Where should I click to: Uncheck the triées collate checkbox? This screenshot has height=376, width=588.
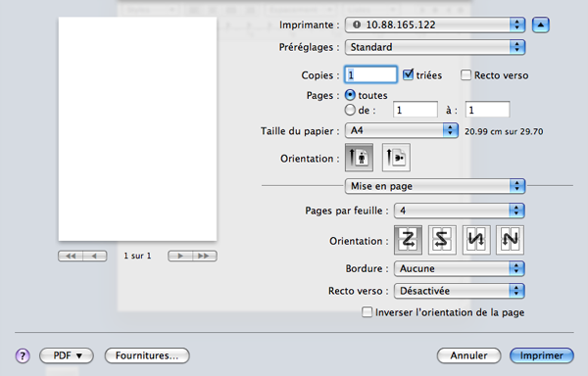click(x=408, y=74)
